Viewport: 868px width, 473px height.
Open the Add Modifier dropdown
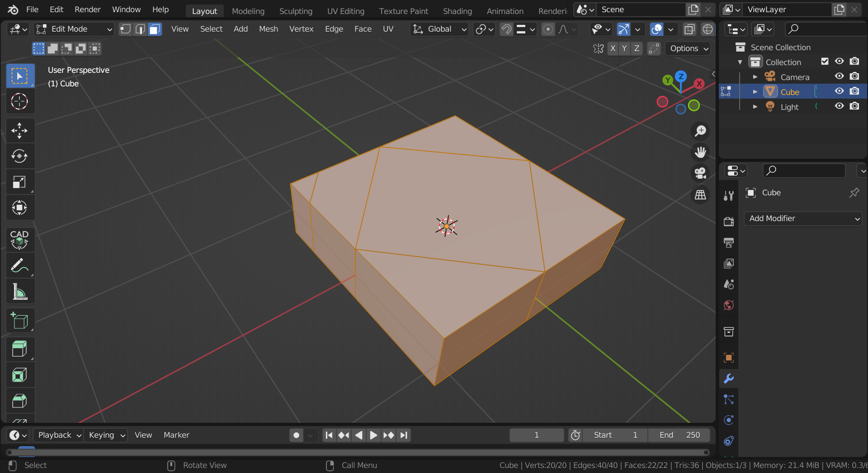click(803, 218)
